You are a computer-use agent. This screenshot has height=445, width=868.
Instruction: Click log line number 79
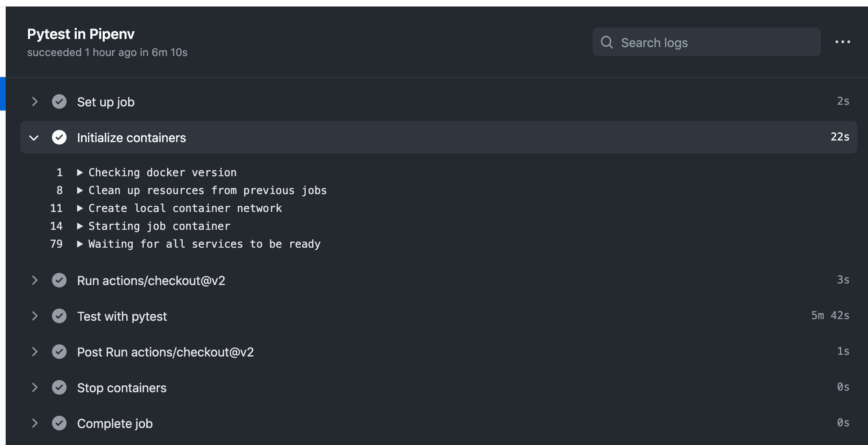[56, 244]
